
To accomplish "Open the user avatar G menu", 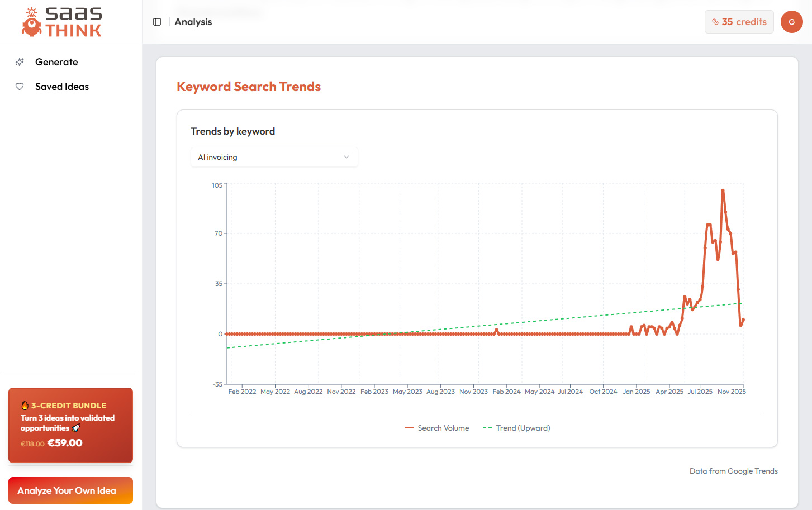I will (x=791, y=22).
